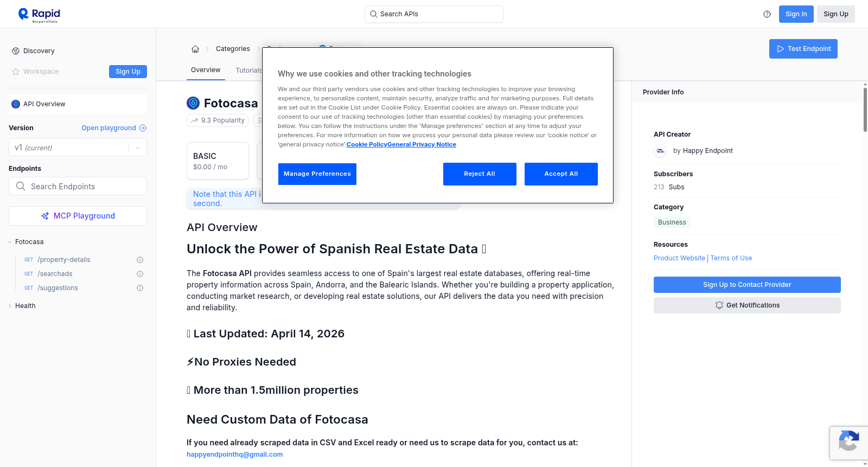Select the /property-details endpoint
The height and width of the screenshot is (467, 868).
pos(64,260)
